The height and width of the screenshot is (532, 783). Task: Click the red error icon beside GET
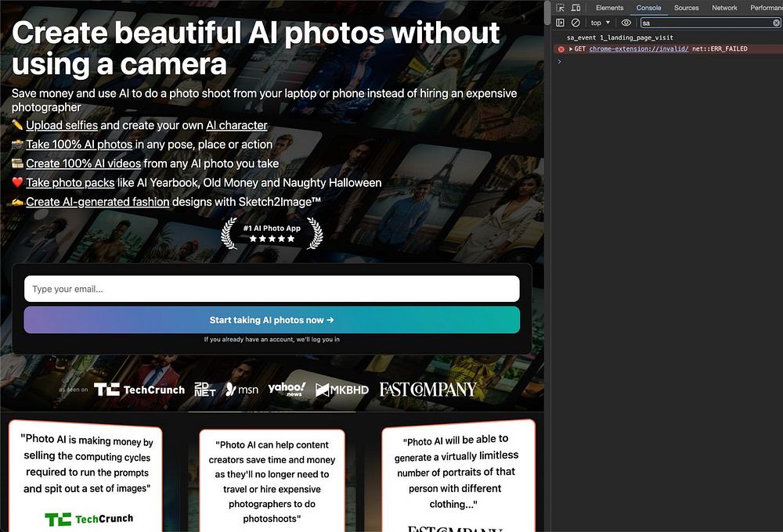point(561,49)
